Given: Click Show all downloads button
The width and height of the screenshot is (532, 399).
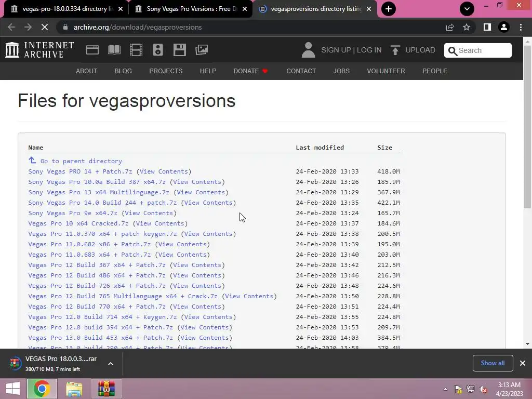Looking at the screenshot, I should [493, 363].
